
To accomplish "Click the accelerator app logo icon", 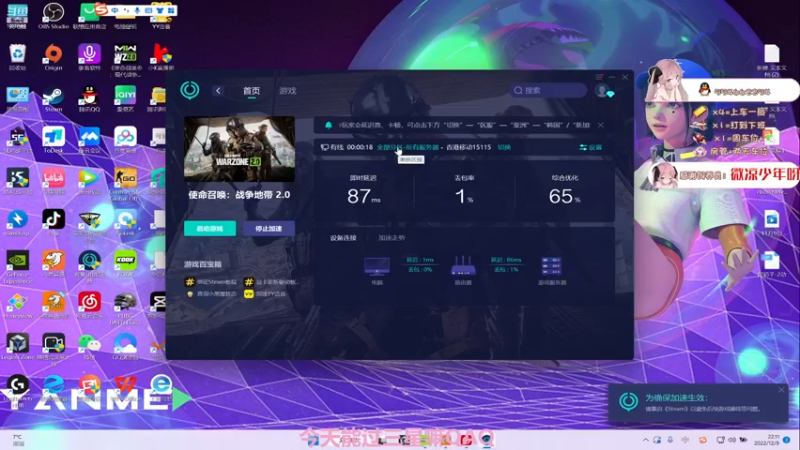I will (x=190, y=90).
